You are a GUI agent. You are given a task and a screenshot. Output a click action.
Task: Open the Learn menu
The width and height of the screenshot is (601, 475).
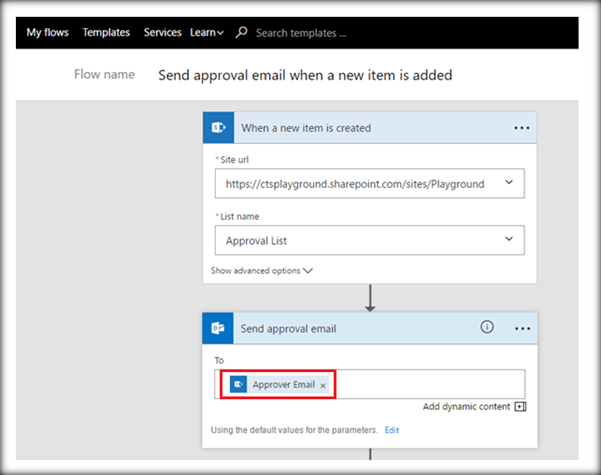207,32
